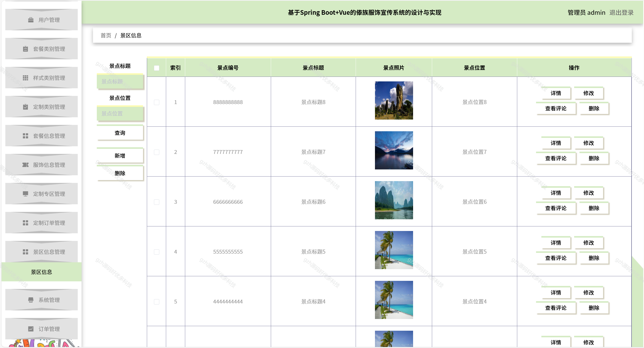Check the row with 景点标题8
The image size is (644, 348).
click(156, 102)
